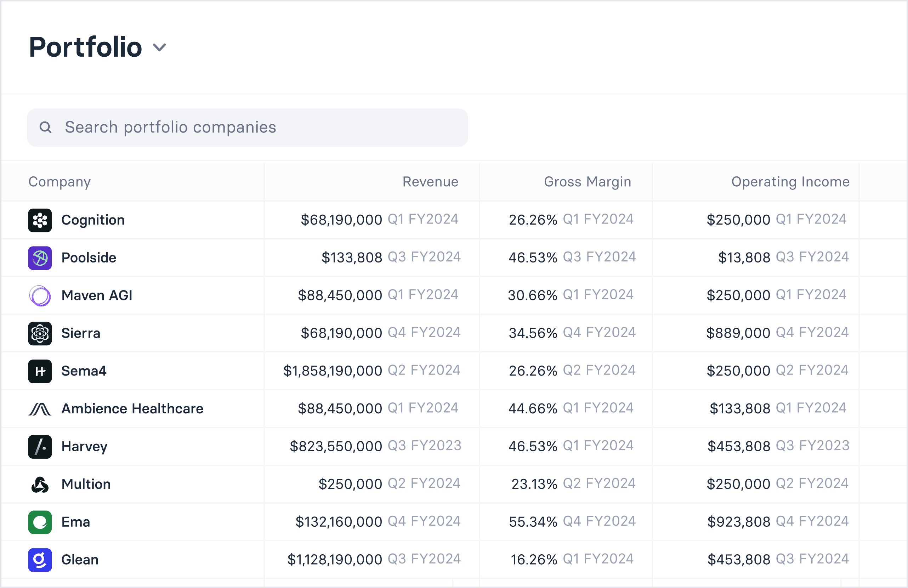Click the Multion logo icon
Viewport: 908px width, 588px height.
pos(40,485)
